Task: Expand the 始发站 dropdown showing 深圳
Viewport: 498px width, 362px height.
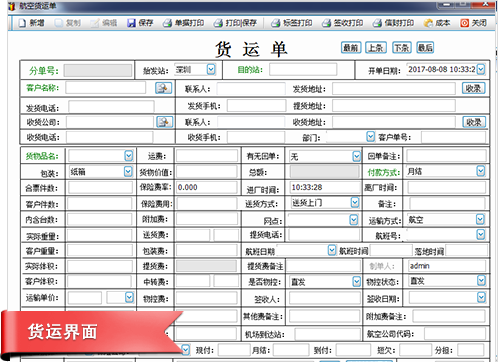Action: (211, 69)
